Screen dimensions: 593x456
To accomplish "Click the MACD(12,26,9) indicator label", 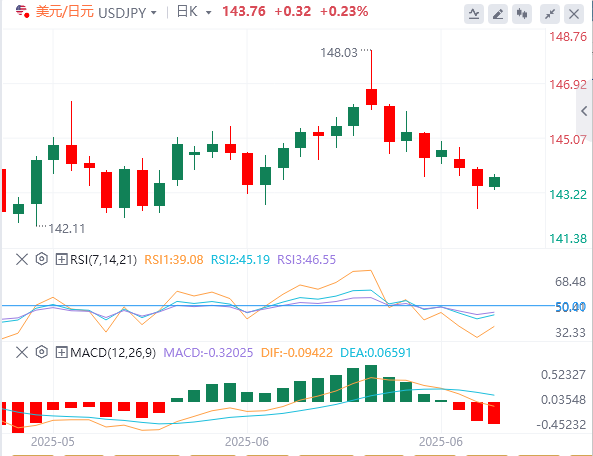I will tap(113, 353).
